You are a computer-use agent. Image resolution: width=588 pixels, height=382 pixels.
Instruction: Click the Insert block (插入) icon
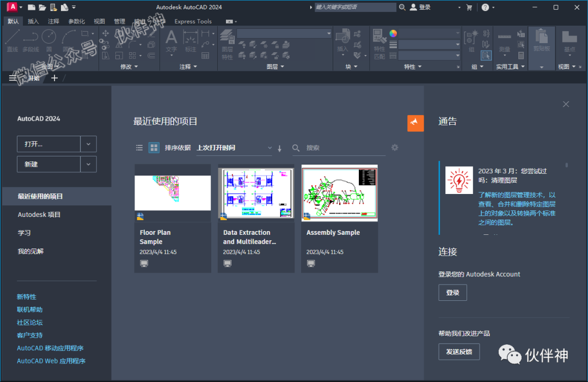pyautogui.click(x=342, y=40)
